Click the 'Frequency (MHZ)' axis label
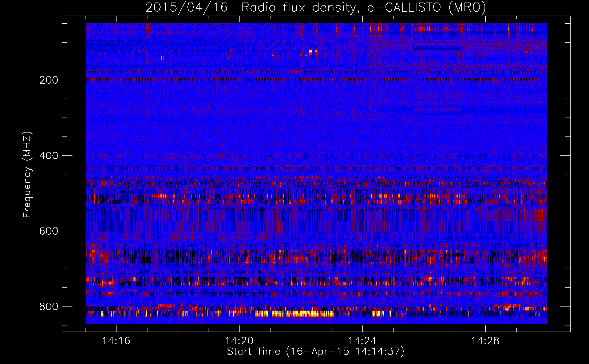Screen dimensions: 589x364 [27, 175]
